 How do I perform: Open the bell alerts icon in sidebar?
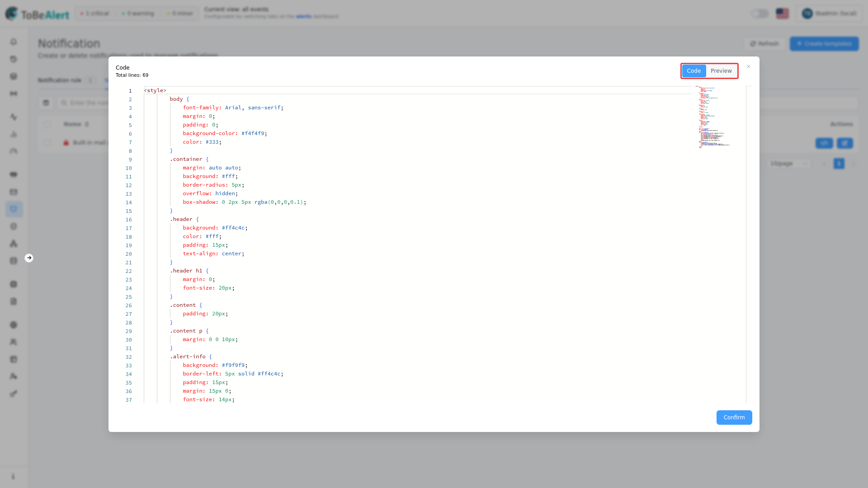[x=14, y=42]
